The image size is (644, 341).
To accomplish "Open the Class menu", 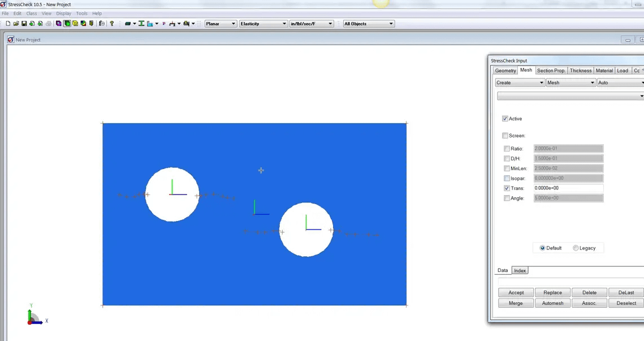I will [x=31, y=13].
